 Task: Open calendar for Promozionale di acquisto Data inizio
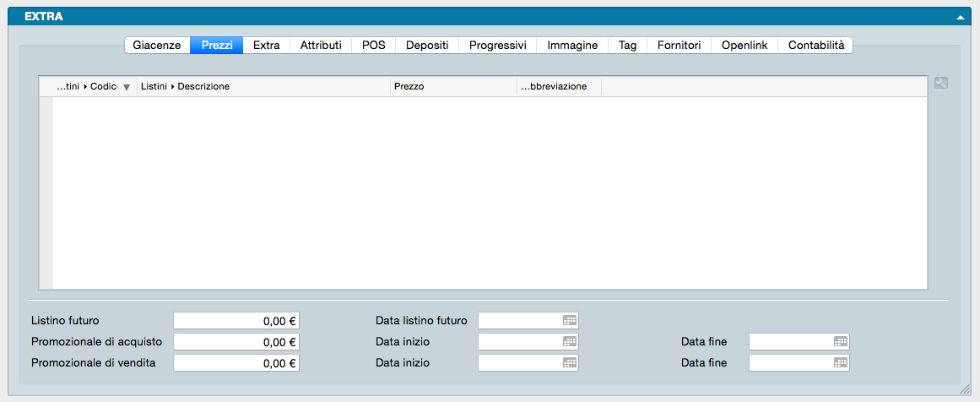coord(570,342)
